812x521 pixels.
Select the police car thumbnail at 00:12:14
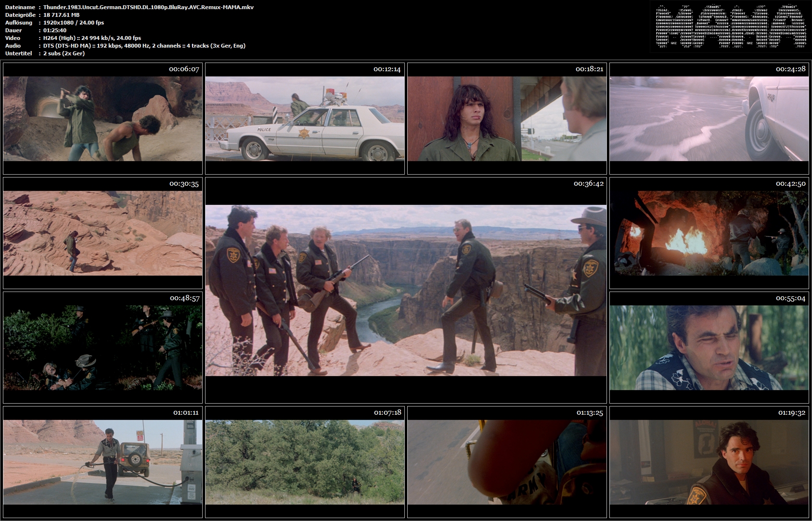click(305, 118)
